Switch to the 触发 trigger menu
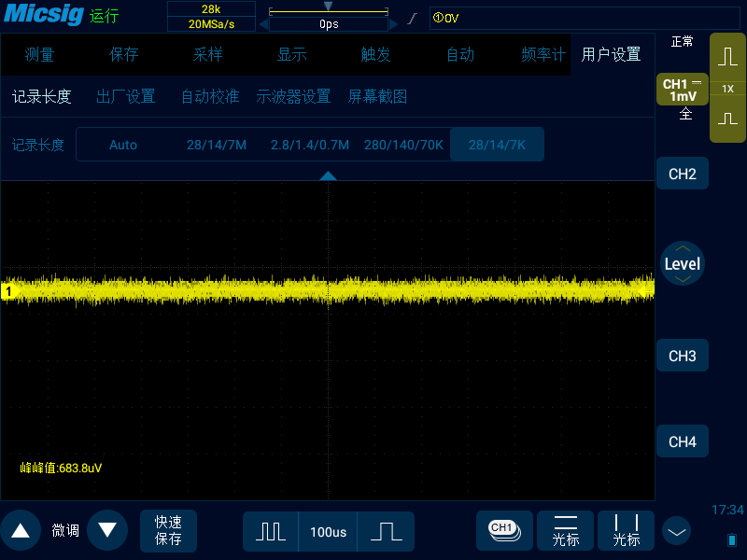 click(x=375, y=54)
